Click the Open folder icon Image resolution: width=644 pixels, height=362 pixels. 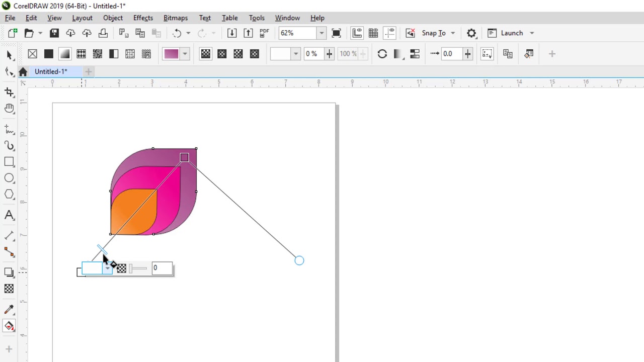click(x=29, y=33)
